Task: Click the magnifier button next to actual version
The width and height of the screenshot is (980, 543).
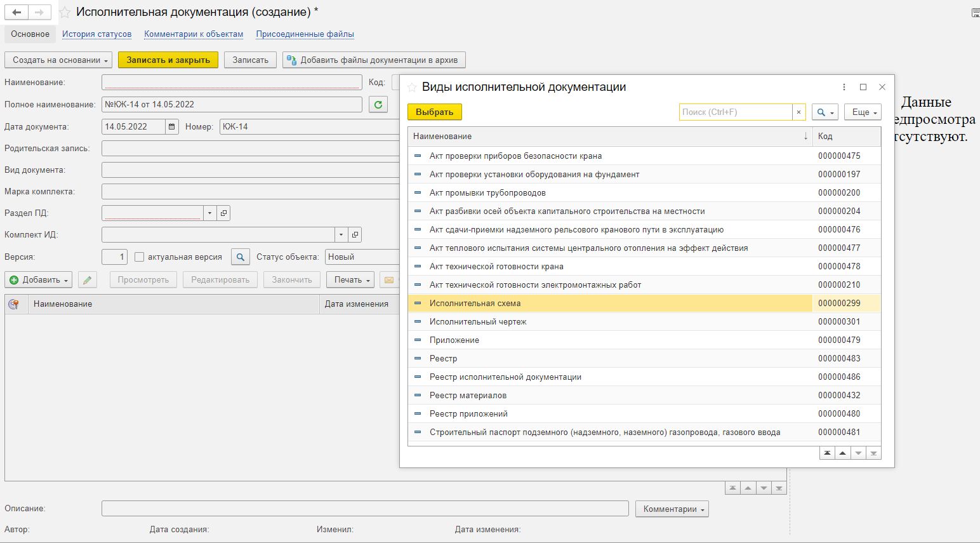Action: 240,257
